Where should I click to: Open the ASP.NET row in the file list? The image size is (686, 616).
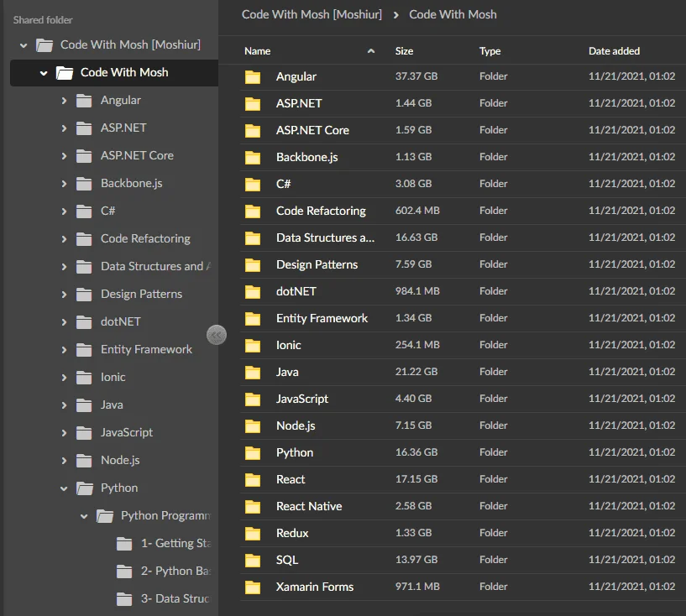[x=463, y=103]
